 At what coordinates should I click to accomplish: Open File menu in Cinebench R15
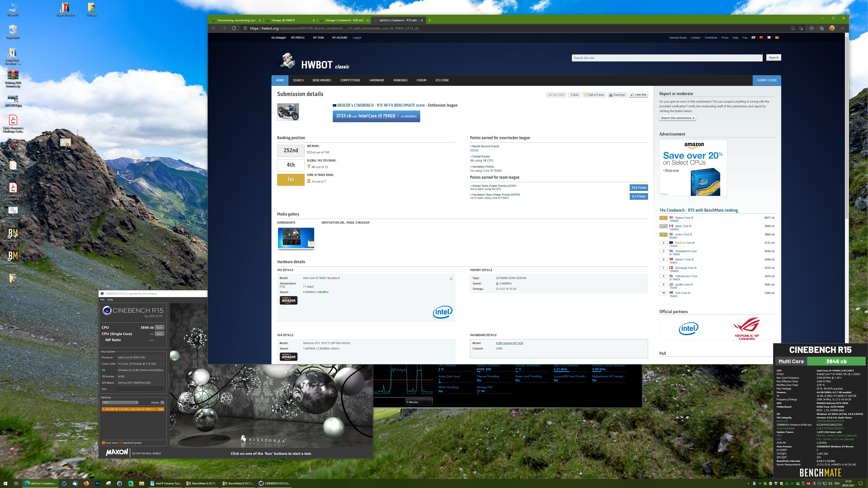[102, 299]
